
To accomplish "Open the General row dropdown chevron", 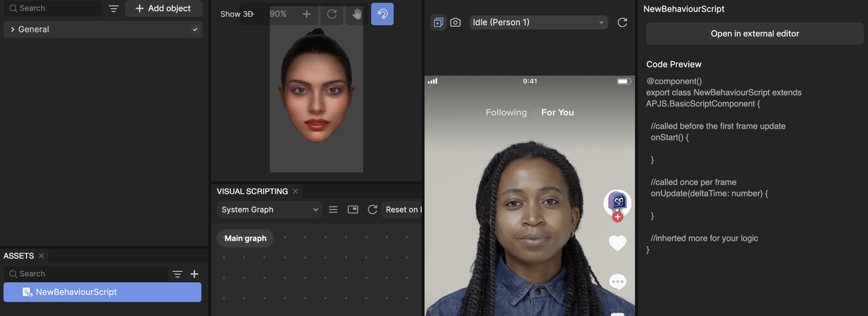I will 195,30.
